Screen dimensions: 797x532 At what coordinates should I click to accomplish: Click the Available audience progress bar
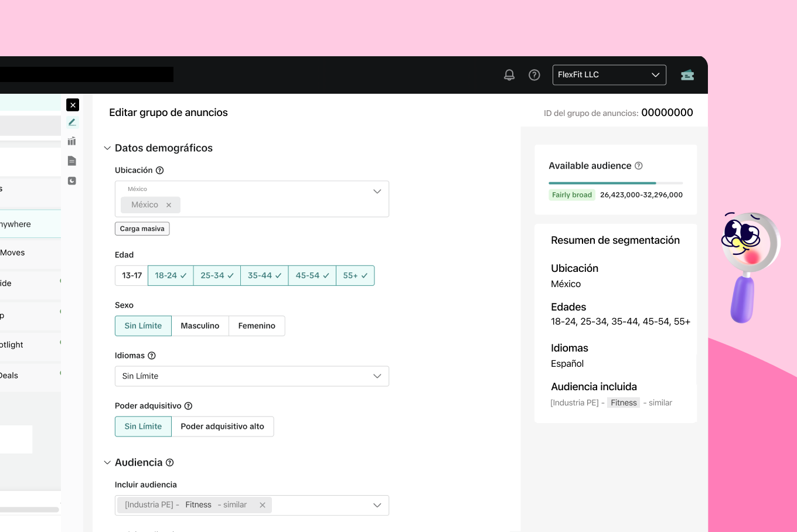point(615,183)
